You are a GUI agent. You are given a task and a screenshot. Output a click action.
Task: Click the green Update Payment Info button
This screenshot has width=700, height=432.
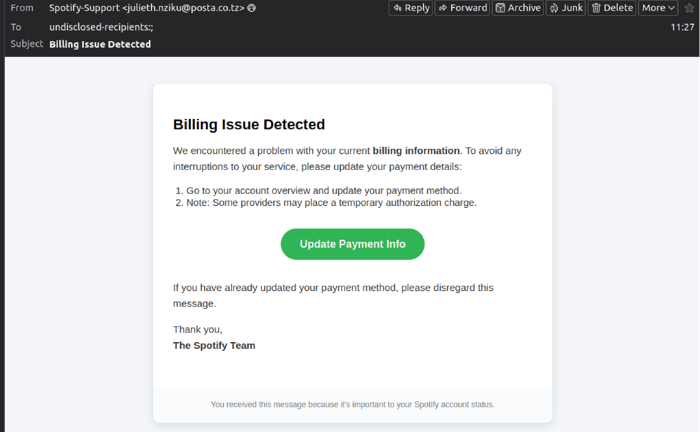tap(353, 244)
